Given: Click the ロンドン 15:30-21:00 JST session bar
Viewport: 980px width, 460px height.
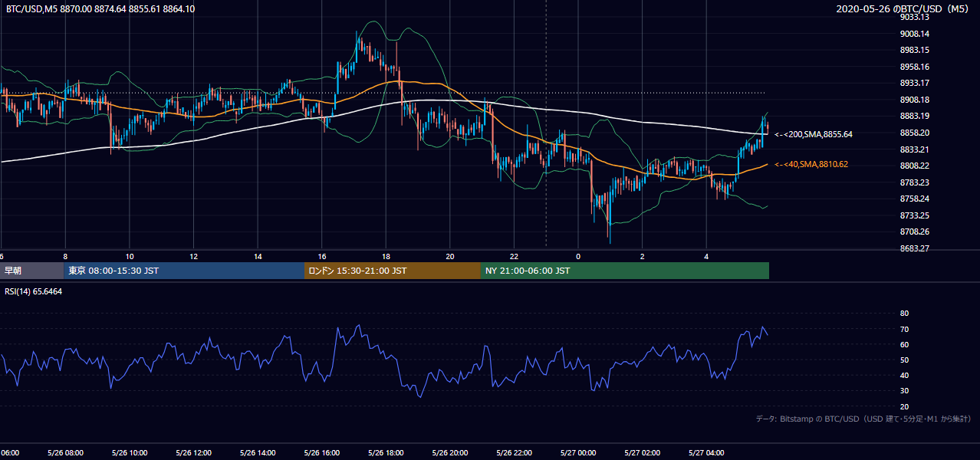Looking at the screenshot, I should coord(393,271).
